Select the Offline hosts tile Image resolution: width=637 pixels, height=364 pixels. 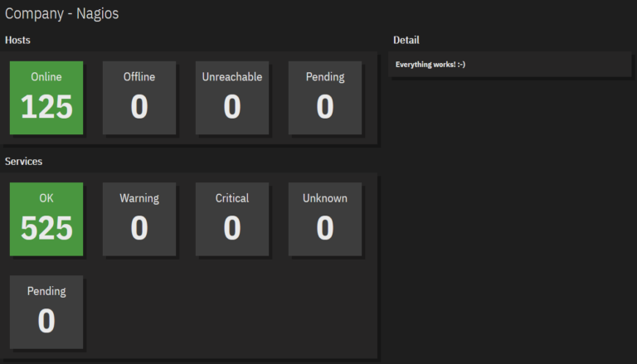pos(139,98)
